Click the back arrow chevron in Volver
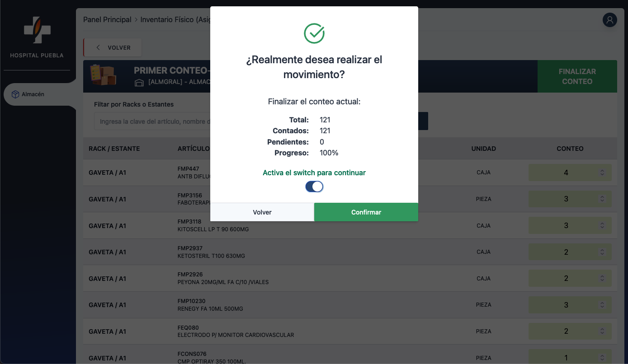Viewport: 628px width, 364px height. [x=99, y=47]
